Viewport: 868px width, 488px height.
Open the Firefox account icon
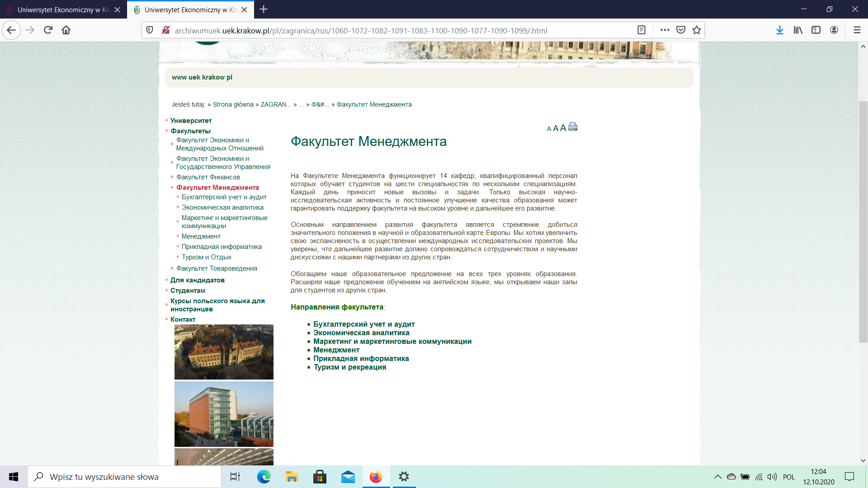[834, 30]
